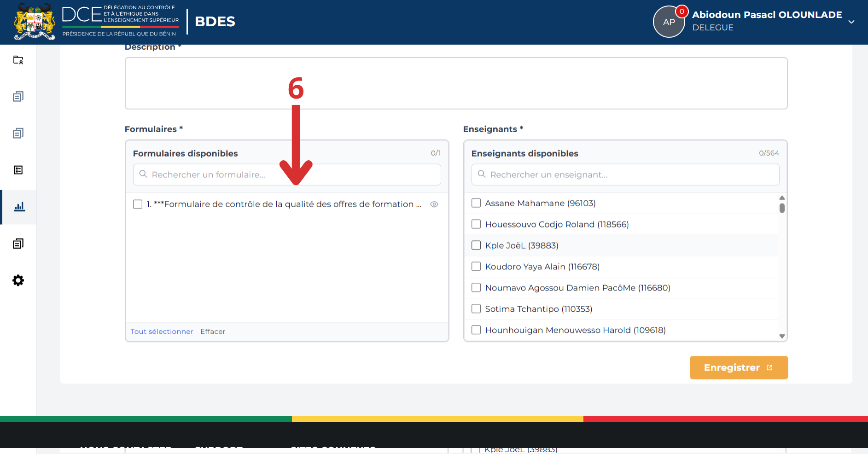Image resolution: width=868 pixels, height=454 pixels.
Task: Tick the Sotima Tchantipo (110353) checkbox
Action: coord(476,309)
